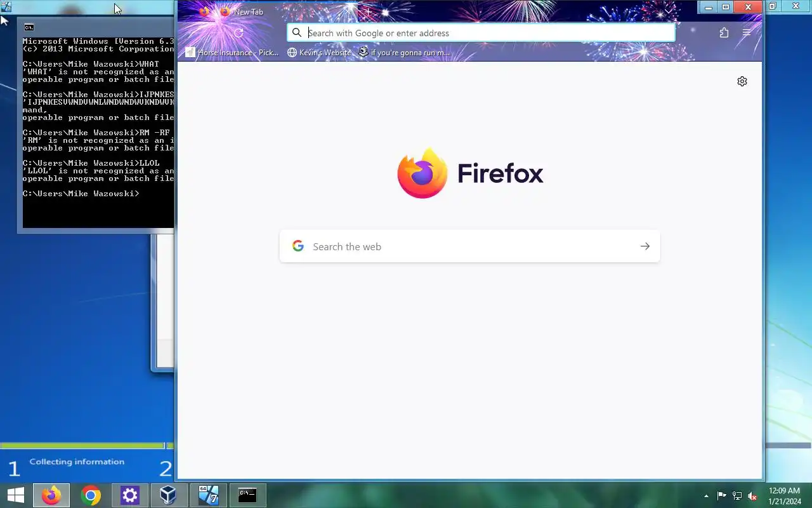This screenshot has height=508, width=812.
Task: Click the Action Center flag tray icon
Action: tap(721, 496)
